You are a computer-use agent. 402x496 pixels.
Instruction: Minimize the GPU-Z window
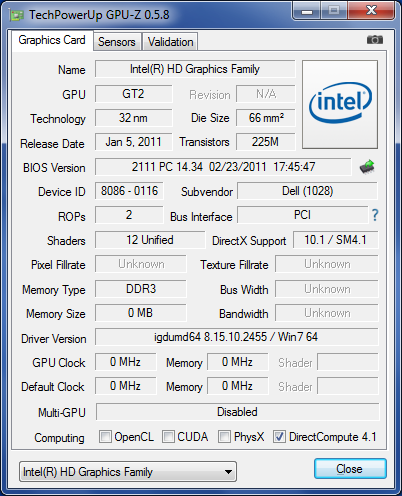(307, 11)
